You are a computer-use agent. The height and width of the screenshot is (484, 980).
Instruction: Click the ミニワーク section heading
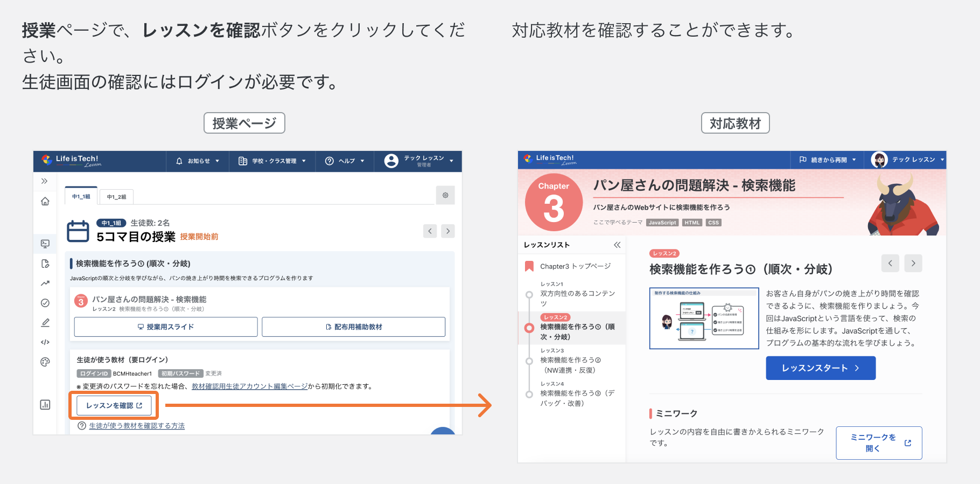click(677, 413)
